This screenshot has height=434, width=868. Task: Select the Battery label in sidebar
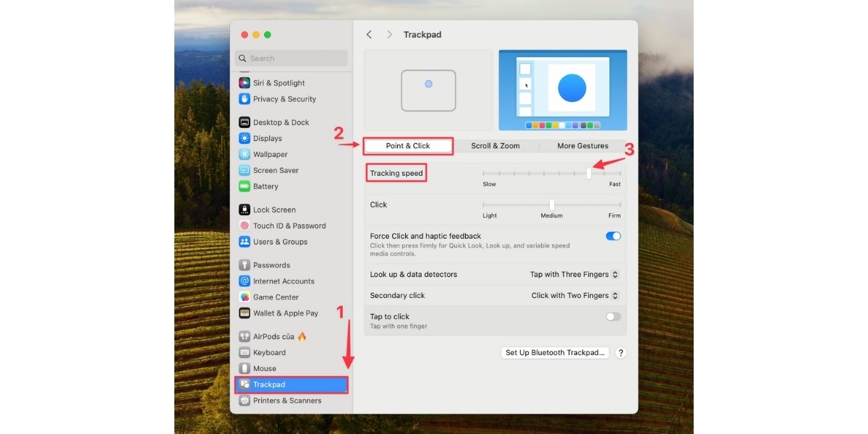pyautogui.click(x=265, y=187)
